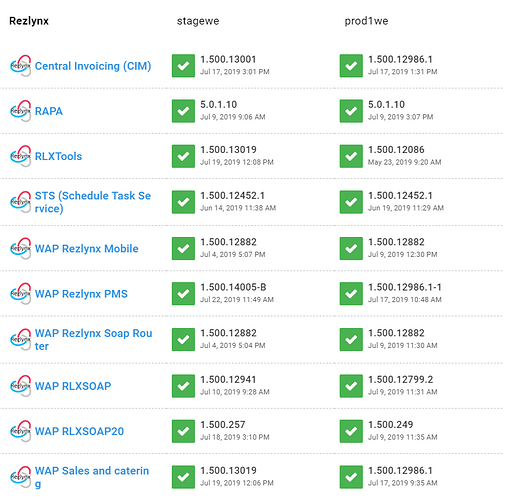Click stagewe success checkmark for WAP Rezlynx PMS
The width and height of the screenshot is (512, 499).
coord(183,294)
